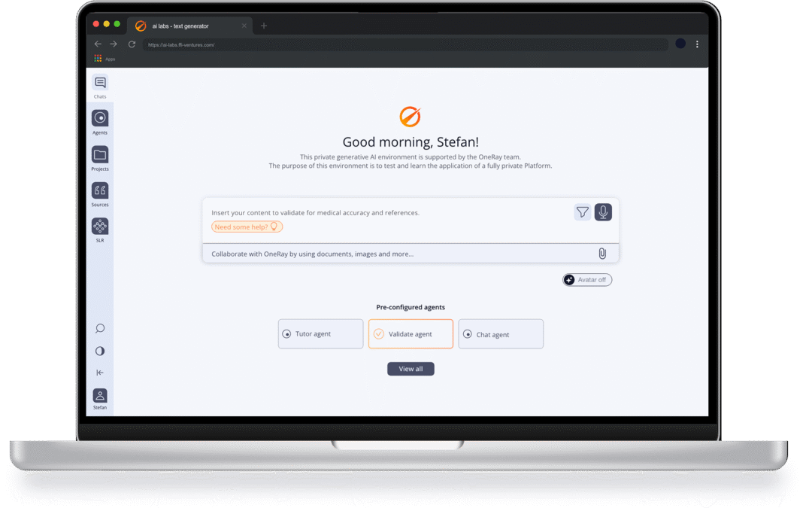Collapse the left sidebar arrow
The width and height of the screenshot is (812, 508).
click(100, 373)
